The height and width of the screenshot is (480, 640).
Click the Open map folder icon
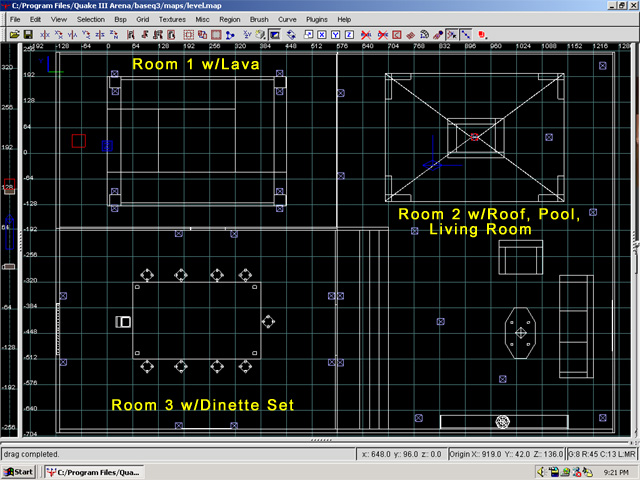tap(15, 35)
